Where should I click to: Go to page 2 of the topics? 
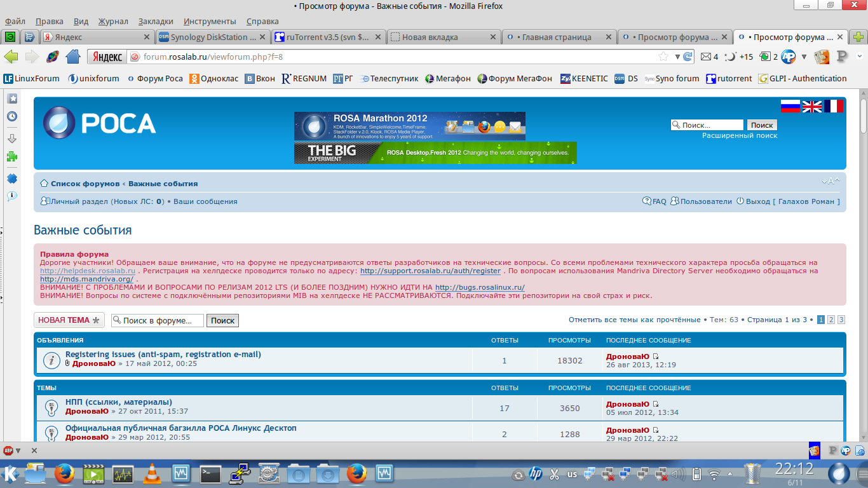[831, 320]
